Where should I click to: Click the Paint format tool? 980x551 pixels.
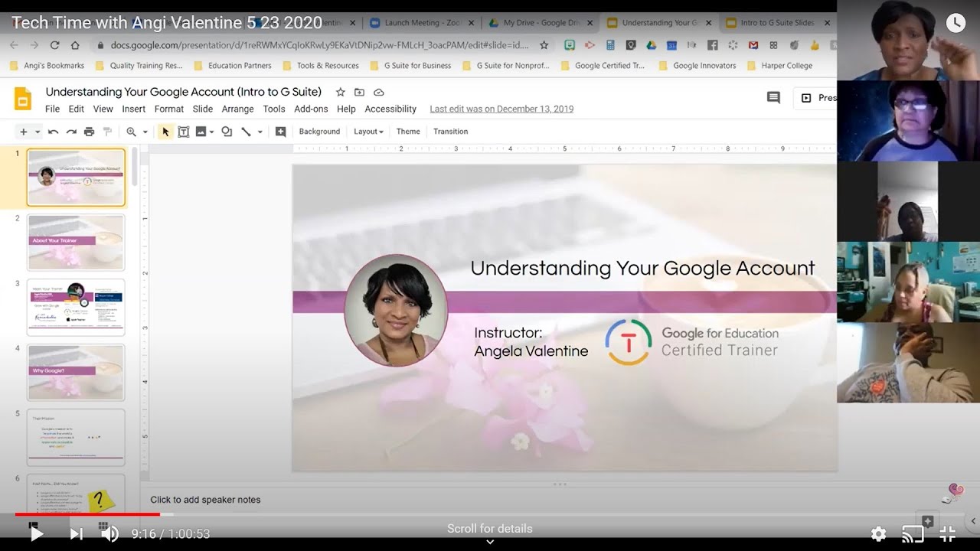tap(107, 132)
